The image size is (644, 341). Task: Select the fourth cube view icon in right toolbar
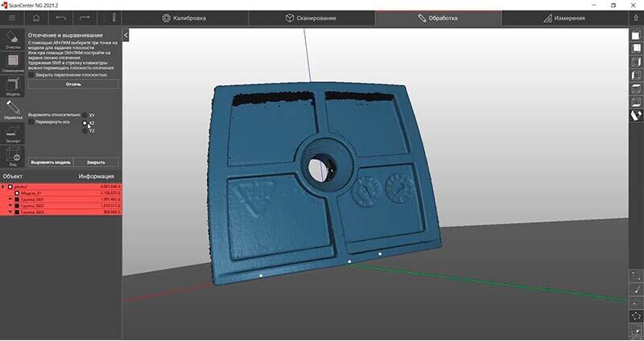pyautogui.click(x=636, y=76)
